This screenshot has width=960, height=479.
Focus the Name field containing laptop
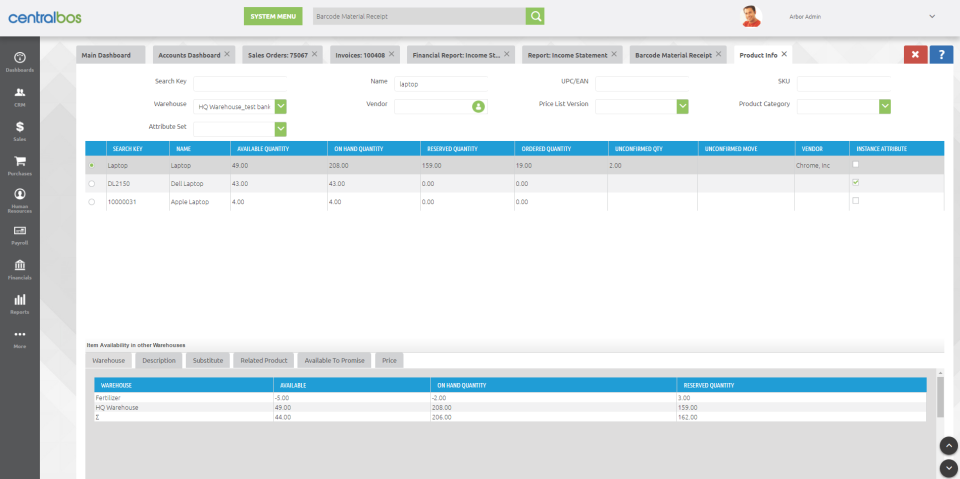coord(441,84)
